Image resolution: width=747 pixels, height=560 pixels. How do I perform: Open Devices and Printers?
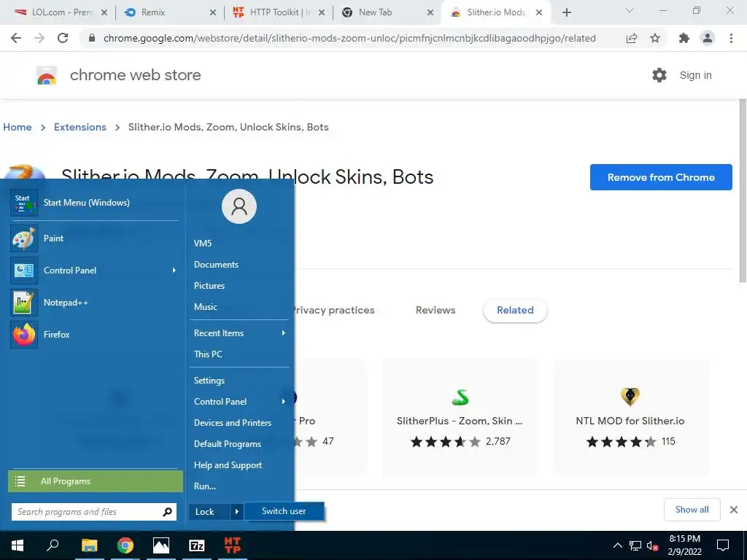pos(233,423)
